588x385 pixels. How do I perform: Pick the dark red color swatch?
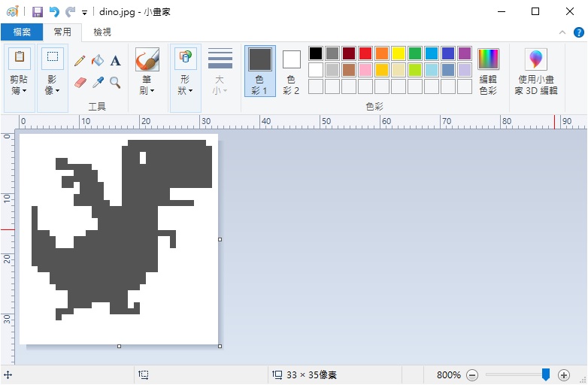pos(349,53)
